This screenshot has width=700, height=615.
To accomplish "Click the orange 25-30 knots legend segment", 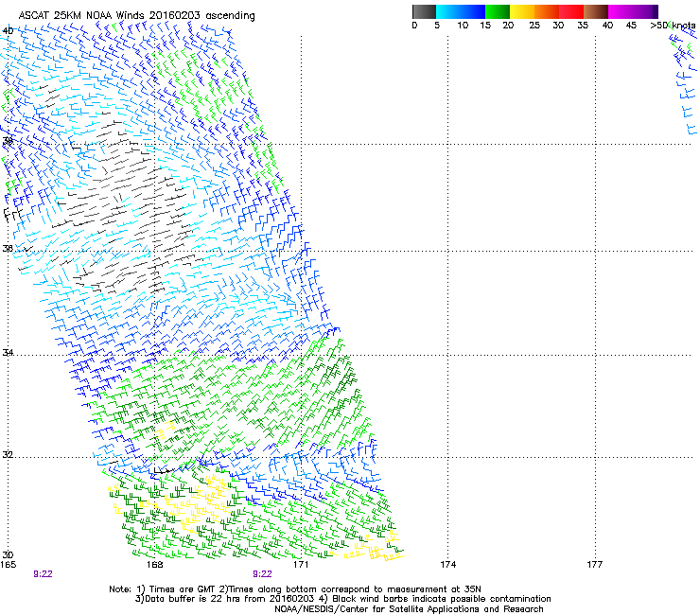I will pyautogui.click(x=547, y=11).
